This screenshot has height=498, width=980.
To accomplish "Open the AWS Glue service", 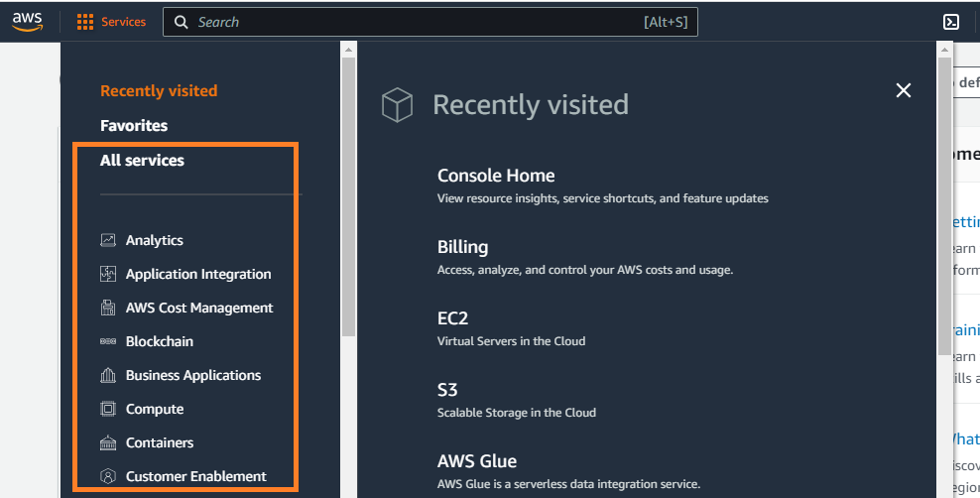I will point(477,461).
